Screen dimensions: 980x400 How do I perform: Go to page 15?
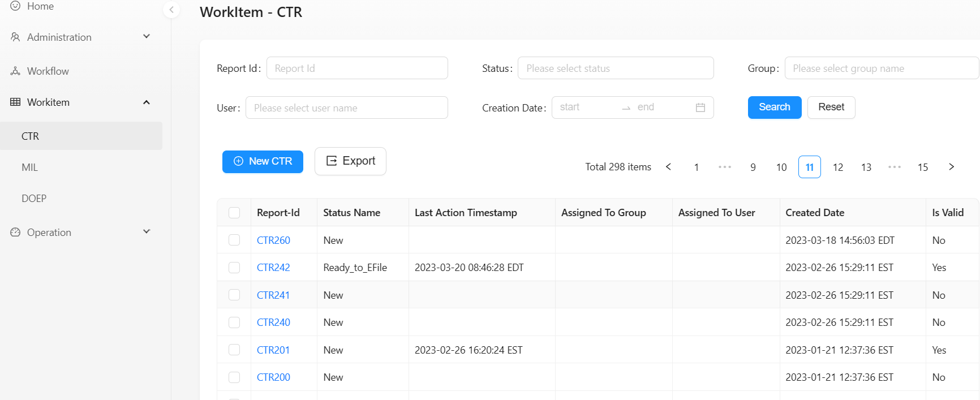coord(923,167)
